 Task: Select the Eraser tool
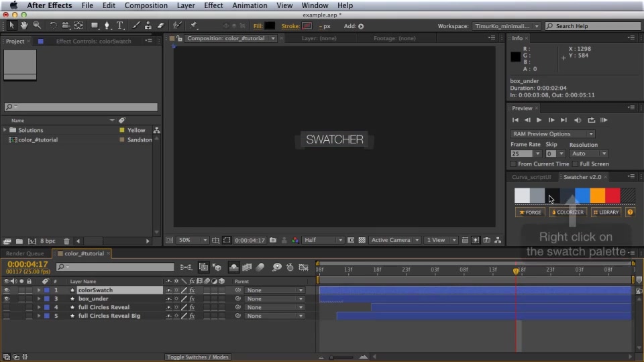(160, 25)
